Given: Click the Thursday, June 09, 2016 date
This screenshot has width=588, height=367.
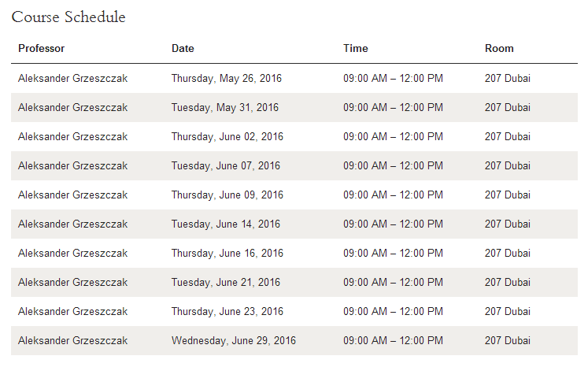Looking at the screenshot, I should 227,195.
